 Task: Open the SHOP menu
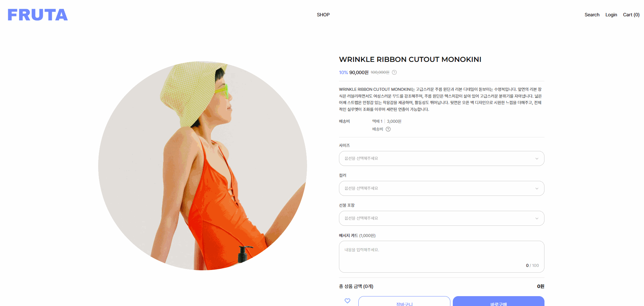pos(323,15)
